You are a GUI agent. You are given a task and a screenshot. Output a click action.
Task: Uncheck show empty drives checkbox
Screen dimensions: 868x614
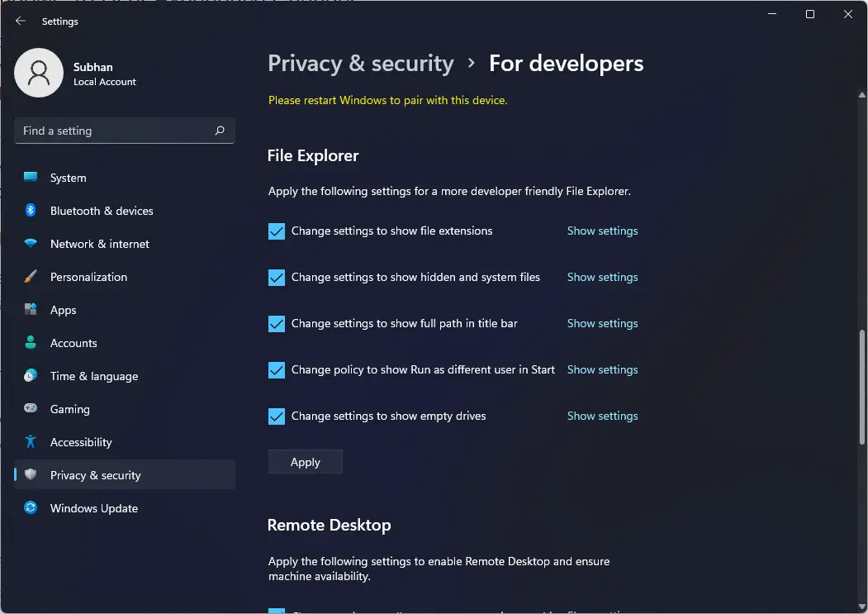click(x=277, y=416)
